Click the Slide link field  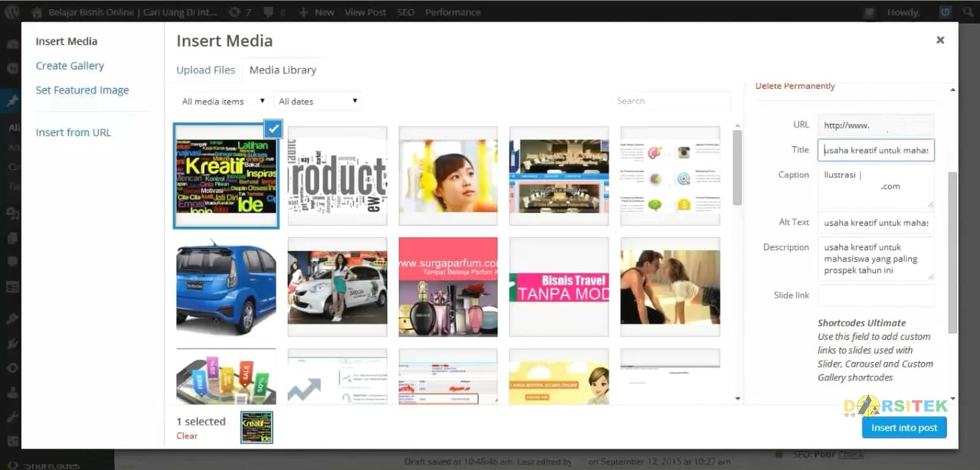tap(876, 295)
